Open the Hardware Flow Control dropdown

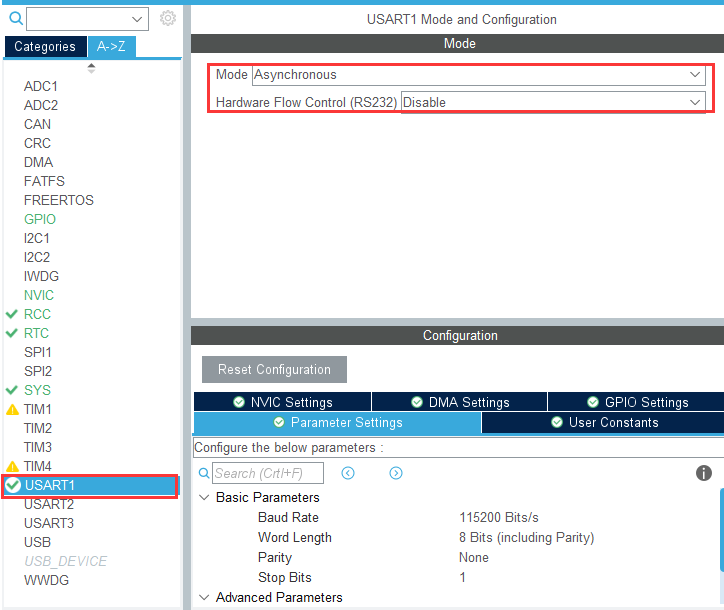tap(695, 102)
